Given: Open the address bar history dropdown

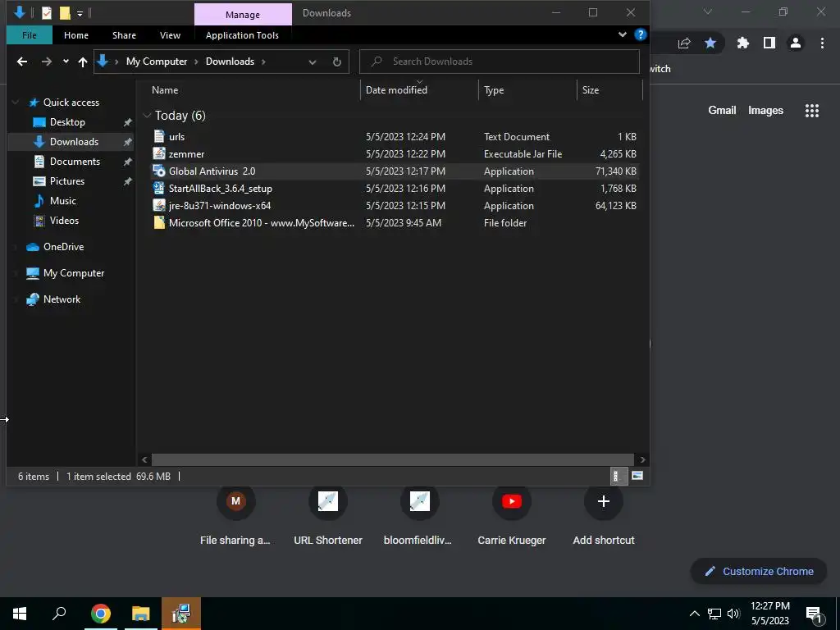Looking at the screenshot, I should tap(313, 62).
